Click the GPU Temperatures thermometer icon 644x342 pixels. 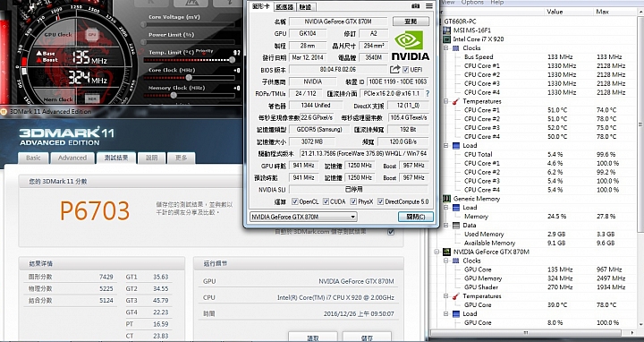pyautogui.click(x=456, y=296)
